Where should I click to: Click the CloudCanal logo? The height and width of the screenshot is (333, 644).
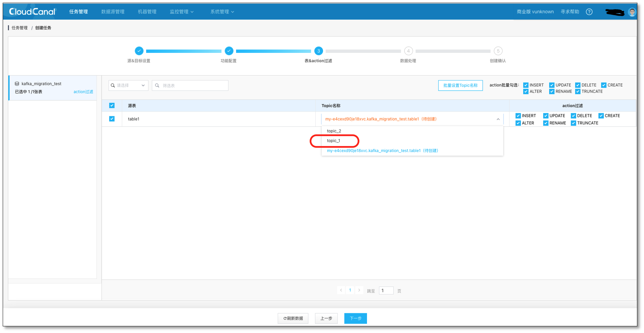[32, 12]
